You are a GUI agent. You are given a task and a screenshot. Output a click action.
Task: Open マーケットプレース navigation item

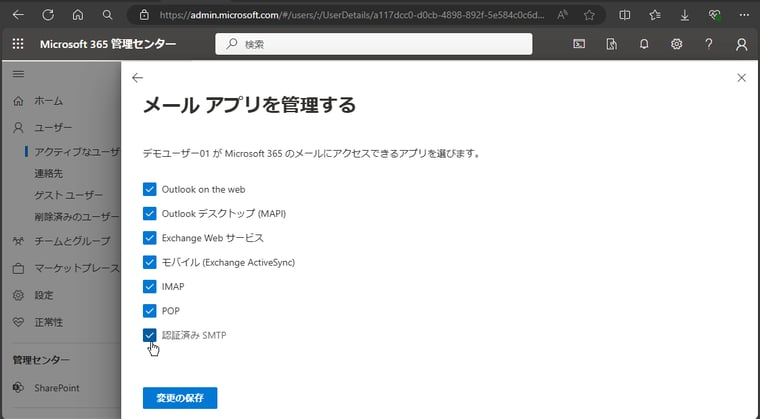pyautogui.click(x=77, y=268)
